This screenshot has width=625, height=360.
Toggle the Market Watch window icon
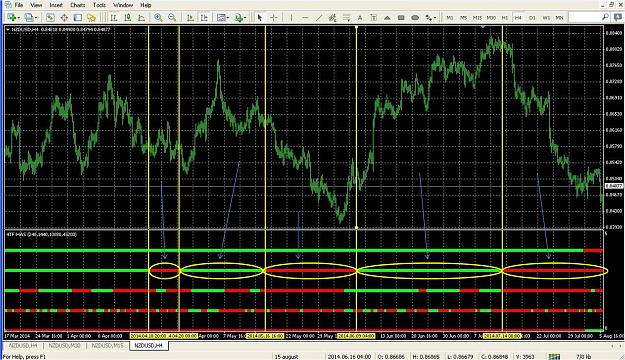(x=50, y=18)
